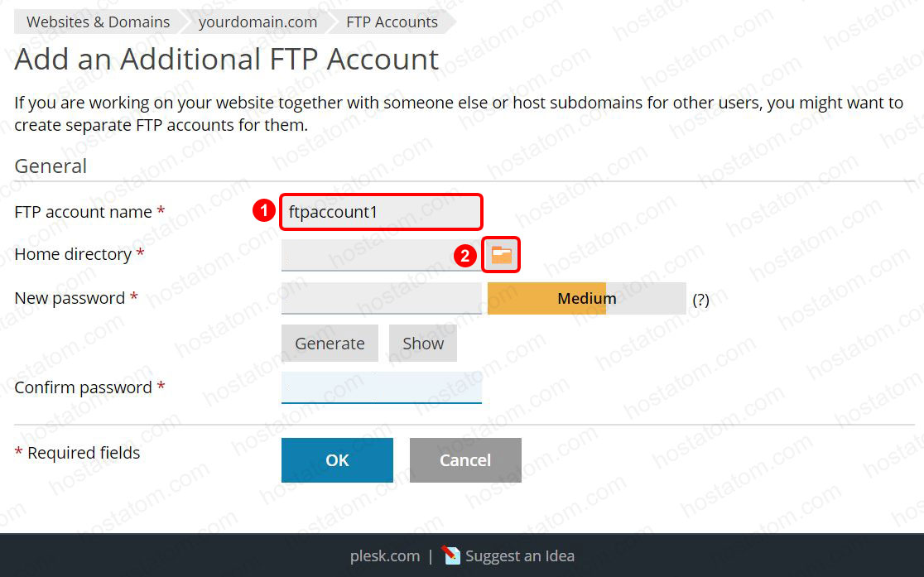Select the FTP account name field showing ftpaccount1

tap(381, 212)
